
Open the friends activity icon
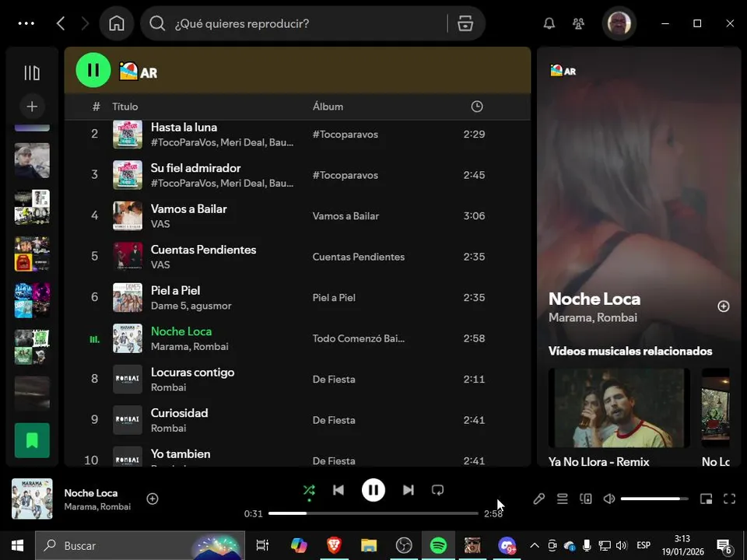pos(578,23)
